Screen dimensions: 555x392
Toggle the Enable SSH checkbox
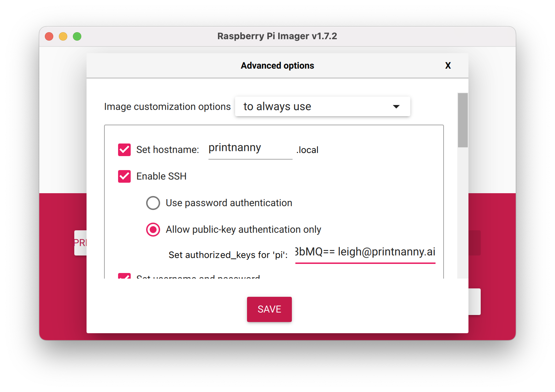pyautogui.click(x=124, y=176)
